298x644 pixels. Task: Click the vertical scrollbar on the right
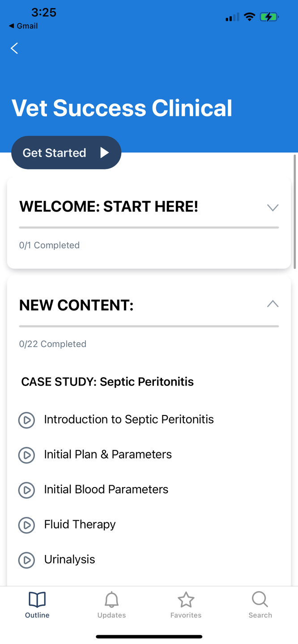pyautogui.click(x=294, y=211)
